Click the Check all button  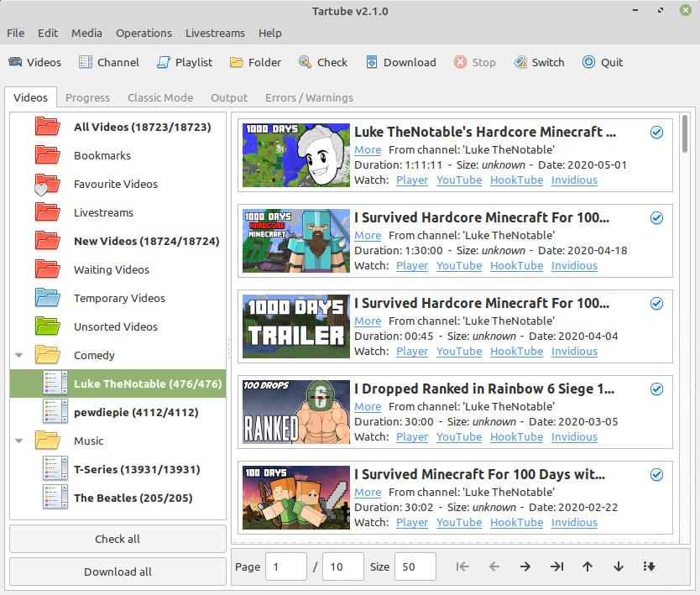(118, 539)
